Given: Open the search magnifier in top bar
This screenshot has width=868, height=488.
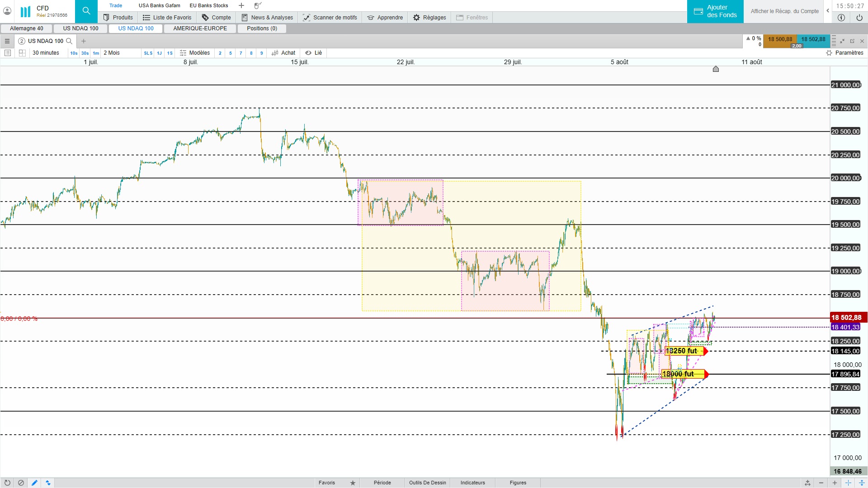Looking at the screenshot, I should [86, 11].
